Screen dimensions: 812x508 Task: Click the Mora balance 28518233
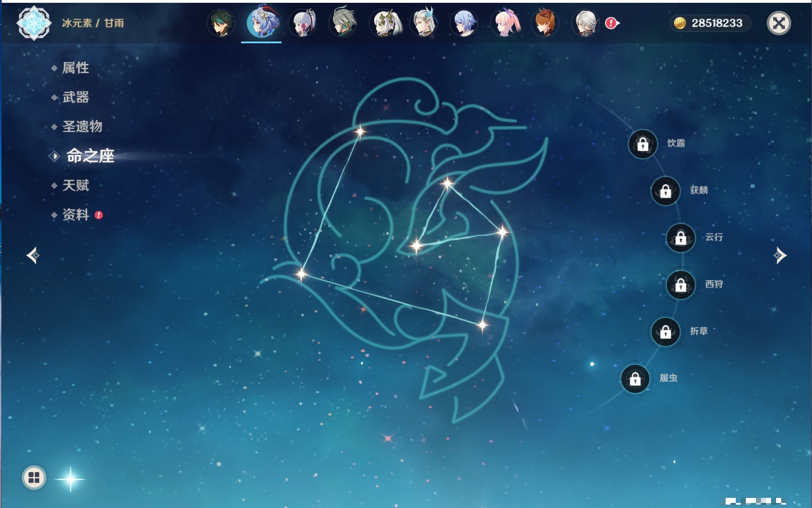(709, 23)
